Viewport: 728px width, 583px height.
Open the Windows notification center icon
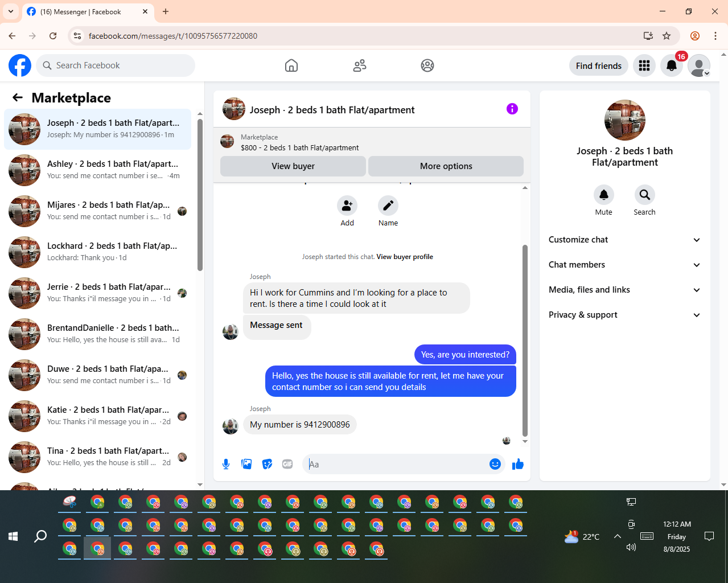click(x=709, y=536)
